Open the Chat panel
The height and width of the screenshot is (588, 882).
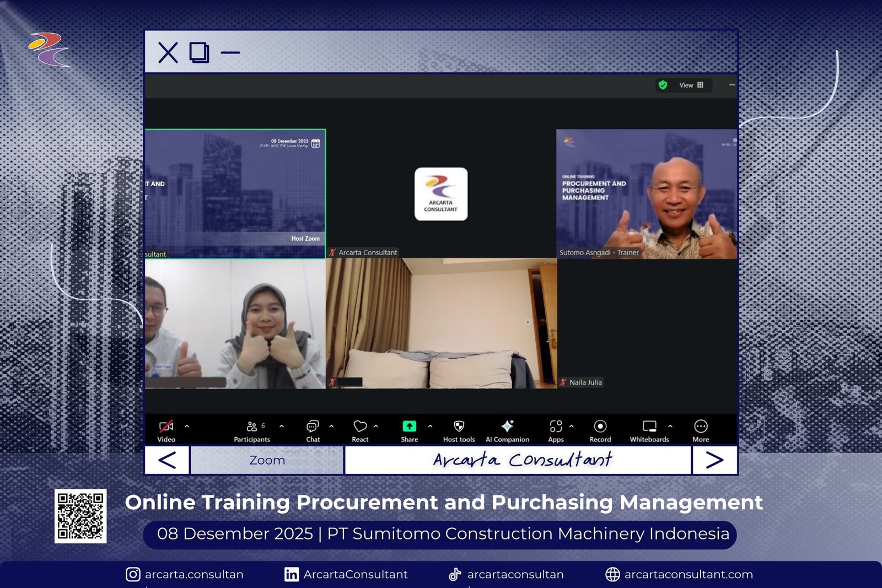pos(313,427)
